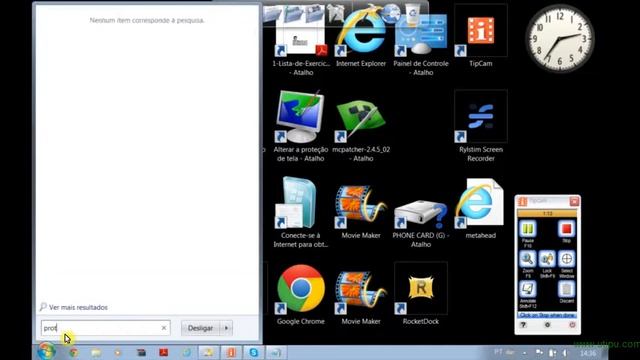Switch to Skype on the taskbar
The image size is (640, 360).
pos(253,352)
